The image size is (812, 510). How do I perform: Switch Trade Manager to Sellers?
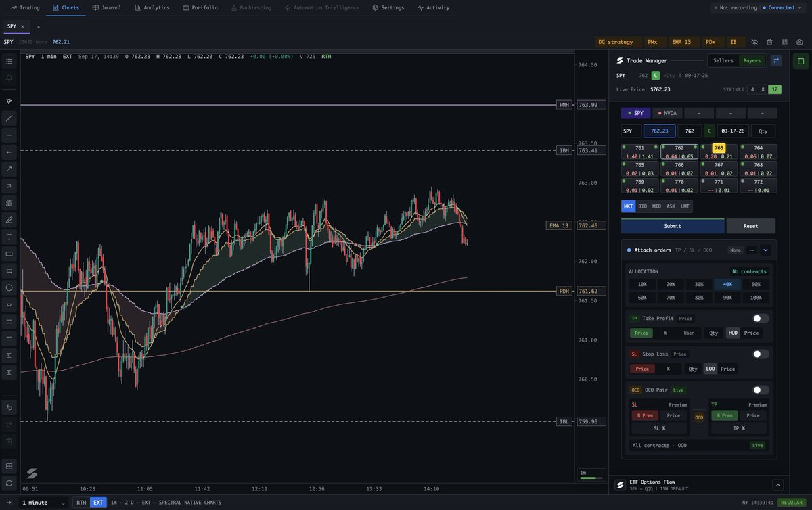(723, 60)
